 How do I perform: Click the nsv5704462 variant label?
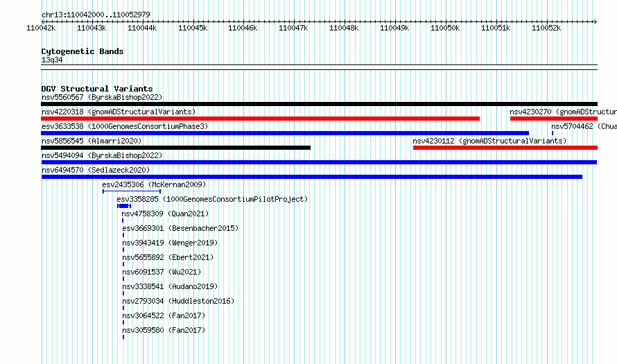[584, 126]
